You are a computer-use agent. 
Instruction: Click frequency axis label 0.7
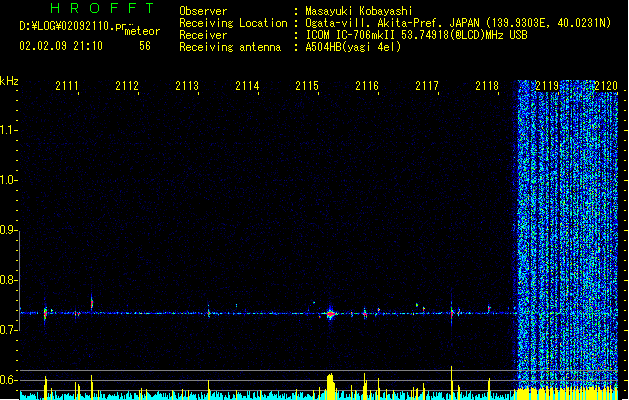coord(9,330)
